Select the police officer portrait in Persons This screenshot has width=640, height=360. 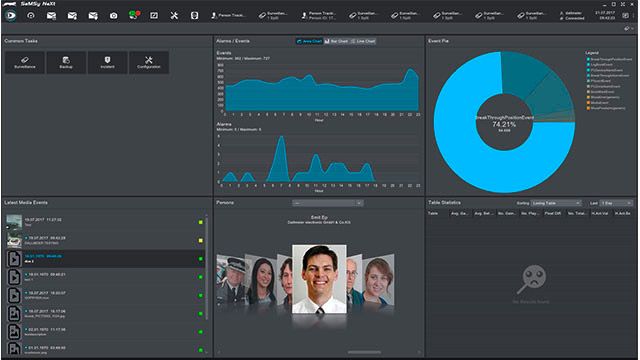[x=231, y=280]
